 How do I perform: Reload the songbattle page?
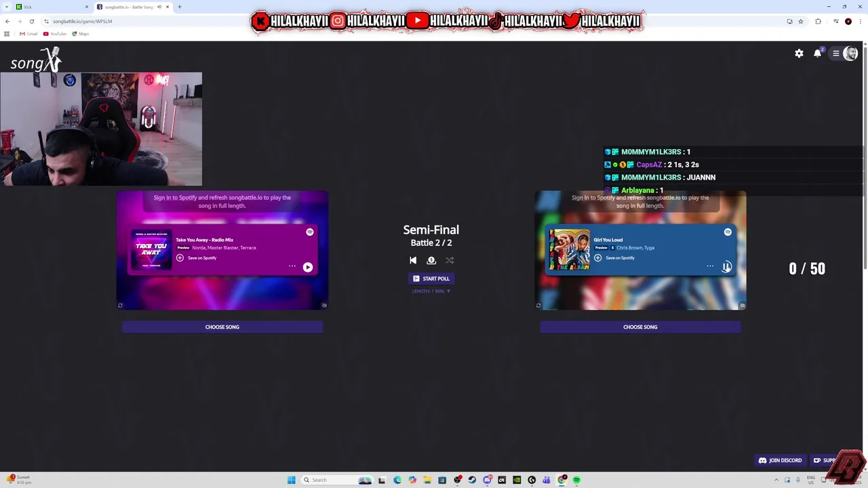pos(32,21)
